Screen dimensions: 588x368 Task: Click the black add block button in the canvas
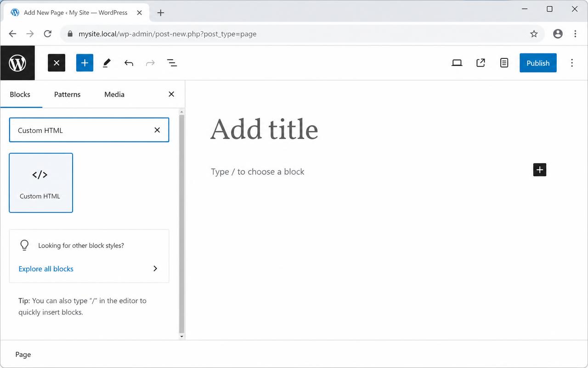(x=540, y=170)
